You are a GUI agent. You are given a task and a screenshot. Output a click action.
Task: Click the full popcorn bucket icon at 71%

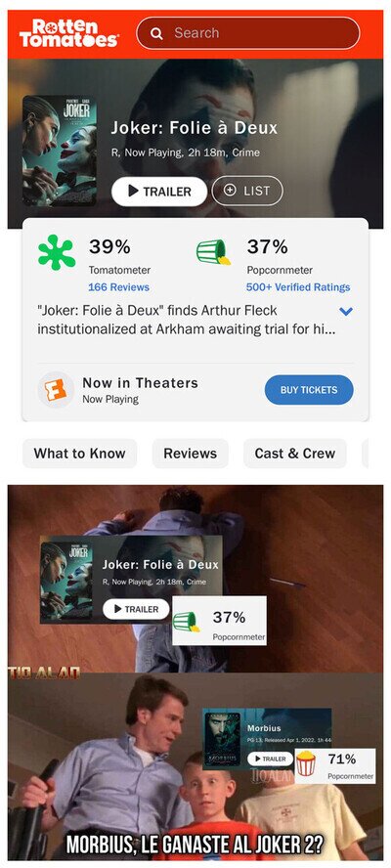[x=306, y=763]
